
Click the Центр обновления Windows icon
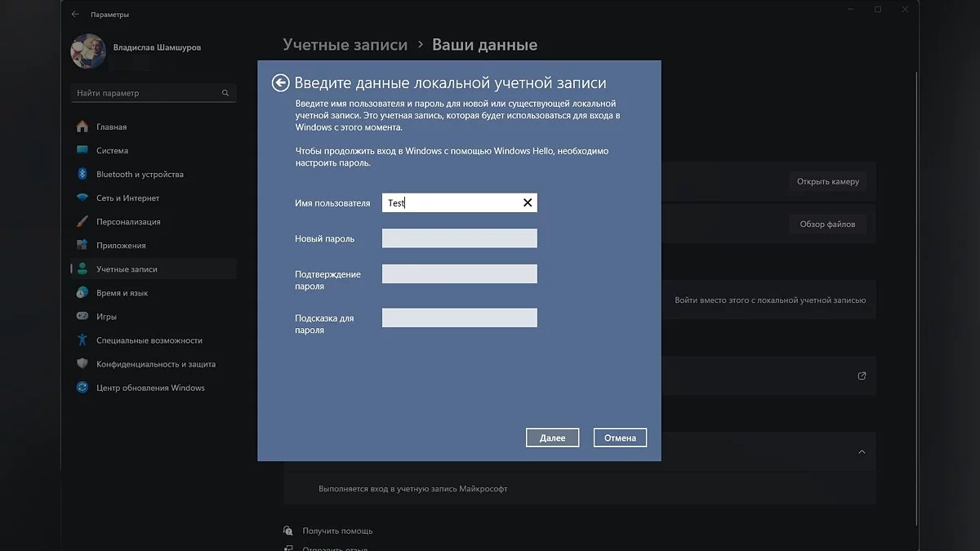[82, 388]
